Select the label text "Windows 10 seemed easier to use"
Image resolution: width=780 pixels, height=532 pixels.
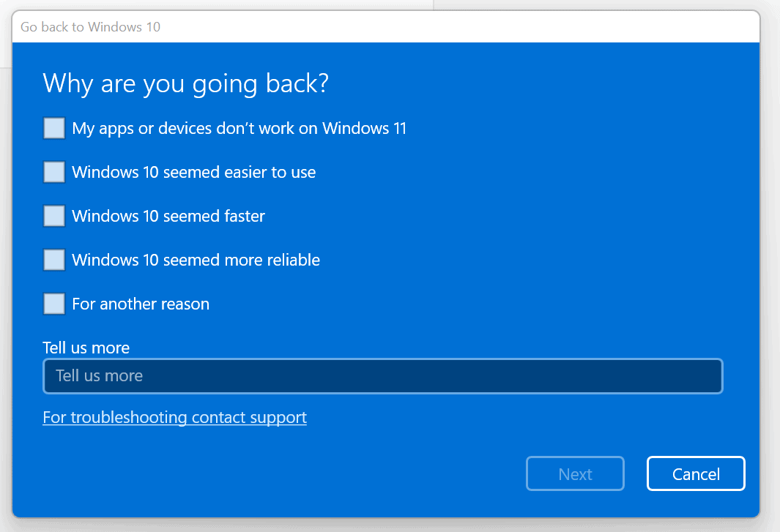point(193,172)
